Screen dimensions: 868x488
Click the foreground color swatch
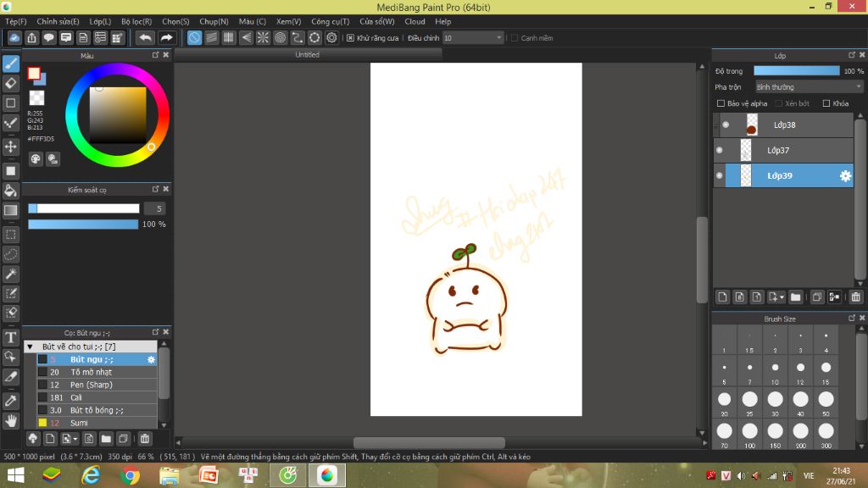[x=34, y=74]
